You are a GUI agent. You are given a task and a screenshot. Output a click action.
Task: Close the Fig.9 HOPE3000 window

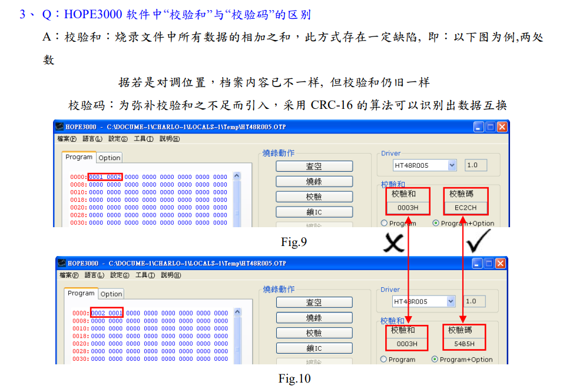tap(502, 127)
